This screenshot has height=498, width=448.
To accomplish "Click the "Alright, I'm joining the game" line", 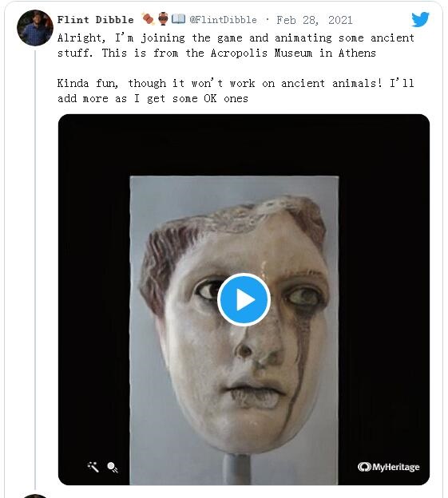I will [x=236, y=38].
